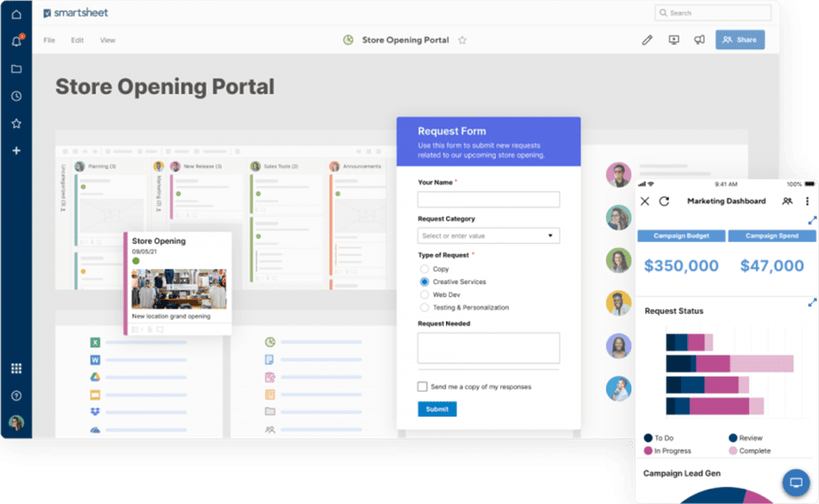Select the Copy radio option

(x=424, y=269)
